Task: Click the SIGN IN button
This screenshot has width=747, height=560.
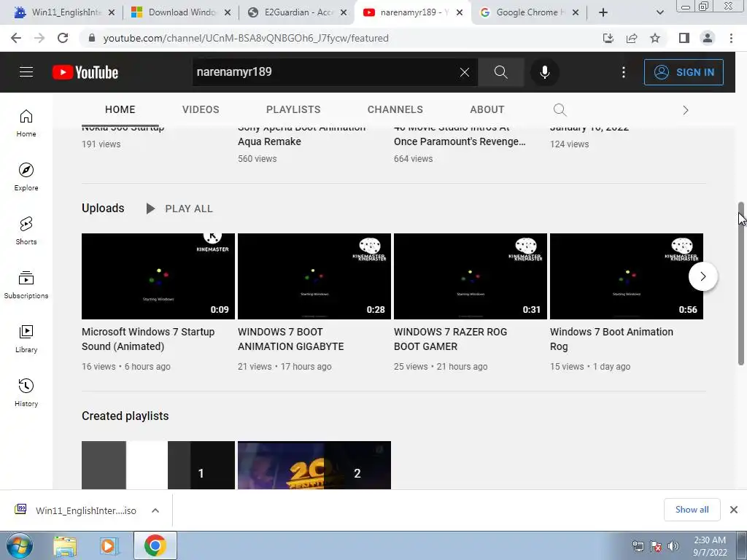Action: coord(684,72)
